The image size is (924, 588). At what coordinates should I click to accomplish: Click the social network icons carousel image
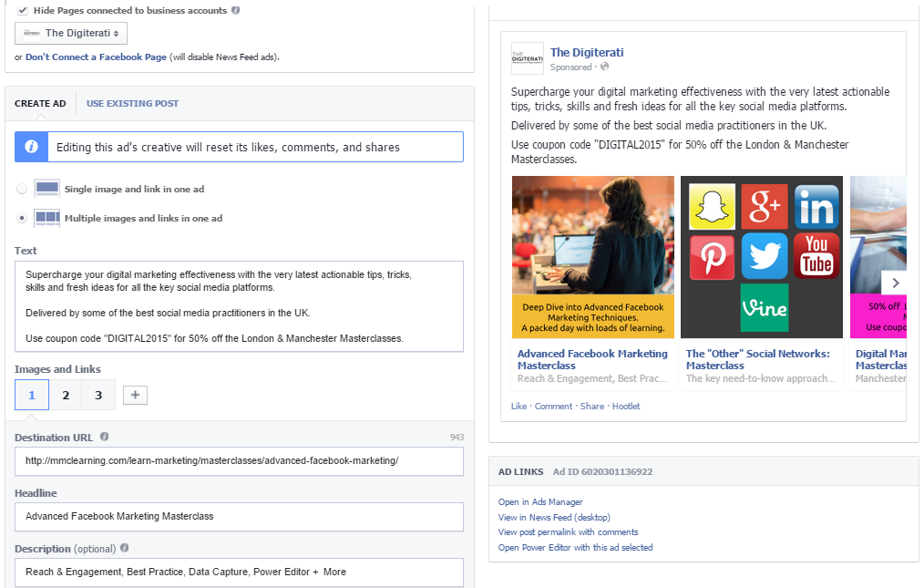(762, 257)
